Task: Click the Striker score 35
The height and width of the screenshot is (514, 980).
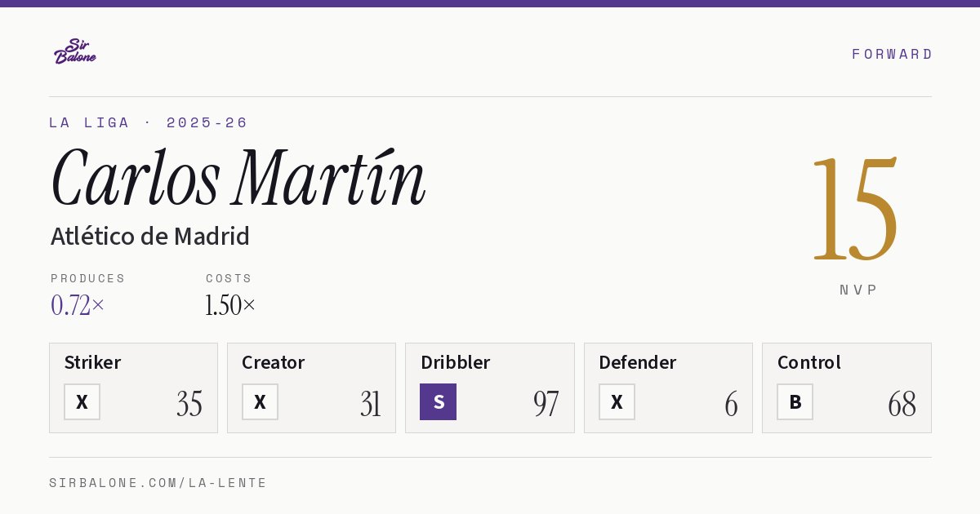Action: (189, 404)
